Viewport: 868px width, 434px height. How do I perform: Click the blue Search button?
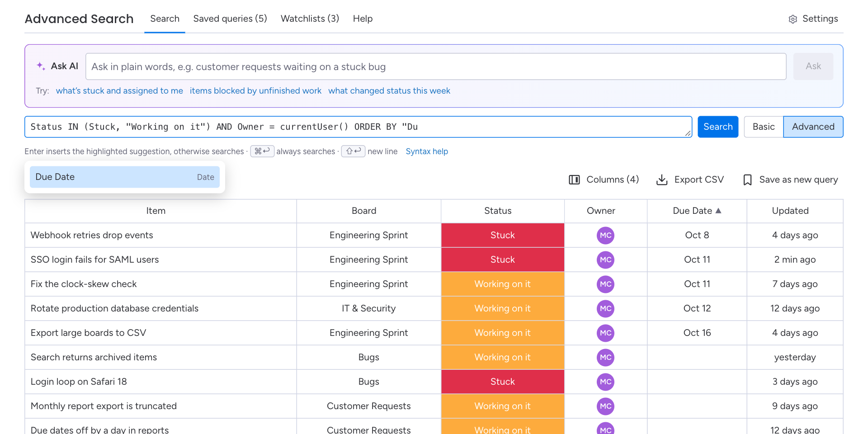(x=718, y=127)
